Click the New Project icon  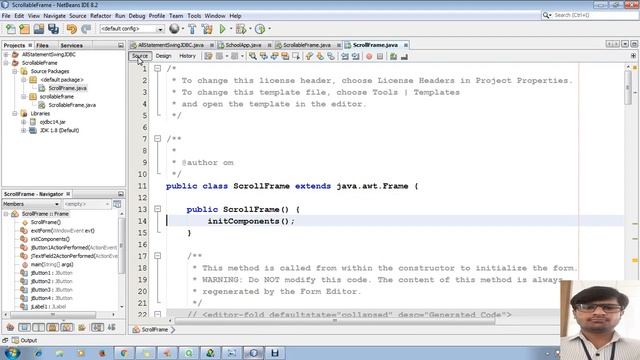click(x=24, y=29)
